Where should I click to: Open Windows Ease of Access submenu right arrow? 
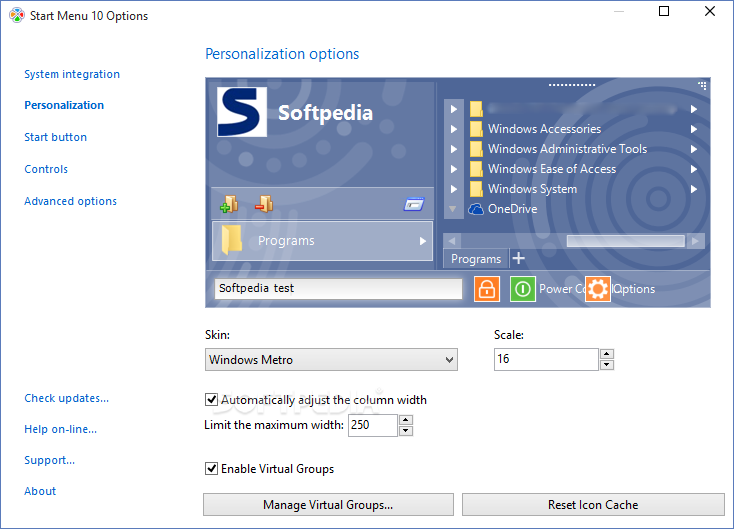pyautogui.click(x=694, y=169)
